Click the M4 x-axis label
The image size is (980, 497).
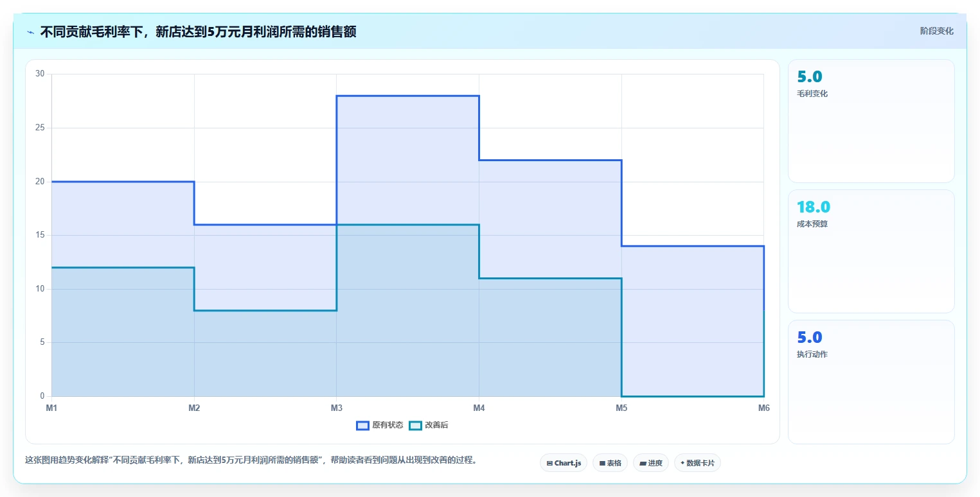479,408
